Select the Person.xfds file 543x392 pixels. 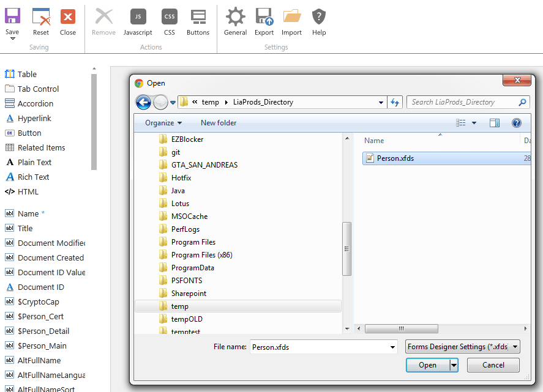click(446, 158)
